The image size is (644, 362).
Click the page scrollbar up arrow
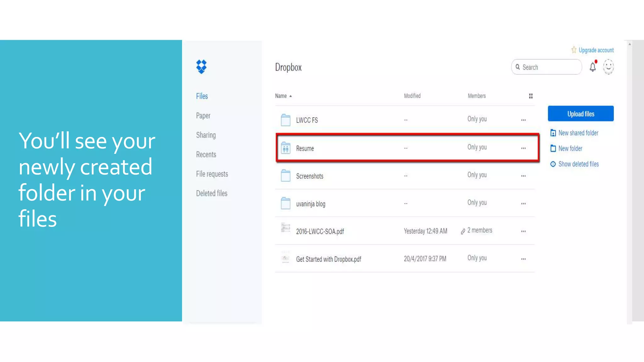[630, 44]
